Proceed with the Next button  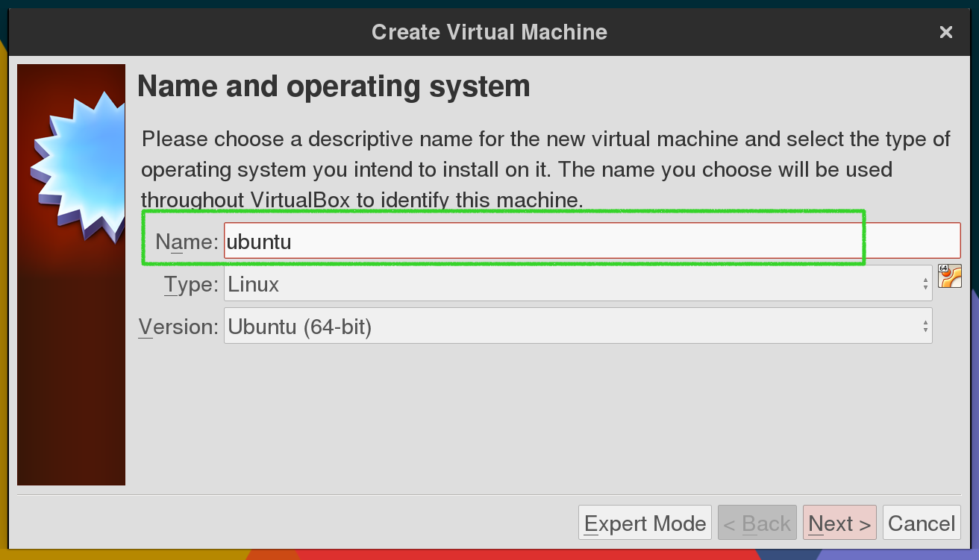(x=839, y=523)
